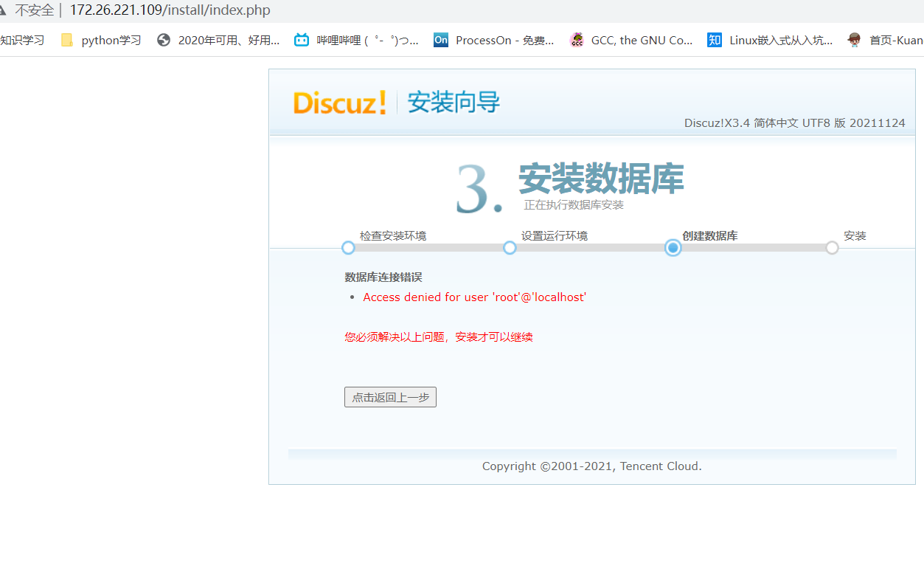
Task: Click the active 创建数据库 step circle
Action: pyautogui.click(x=673, y=248)
